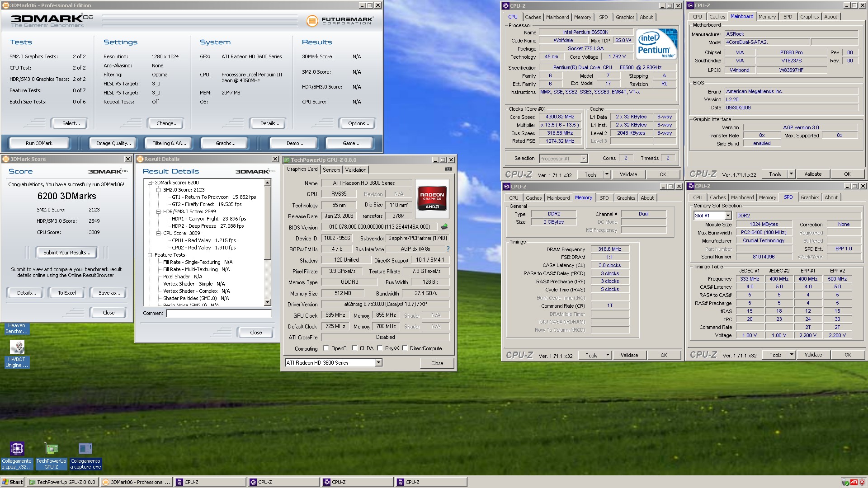
Task: Switch to the Validation tab in GPU-Z
Action: (356, 170)
